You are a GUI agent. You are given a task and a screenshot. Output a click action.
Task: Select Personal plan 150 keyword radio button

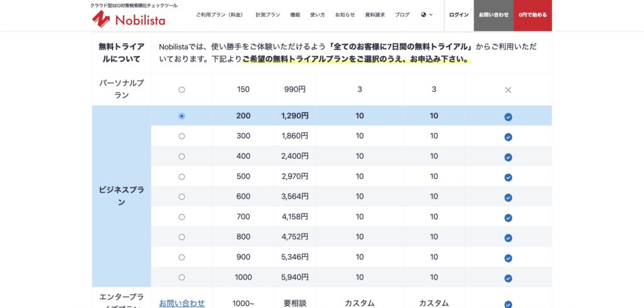(x=182, y=89)
